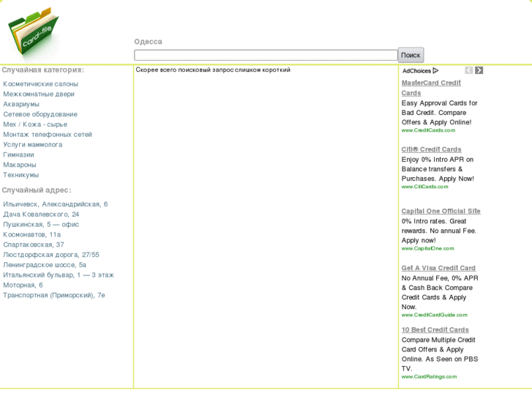Open the Аквариумы category
Image resolution: width=532 pixels, height=399 pixels.
[21, 104]
